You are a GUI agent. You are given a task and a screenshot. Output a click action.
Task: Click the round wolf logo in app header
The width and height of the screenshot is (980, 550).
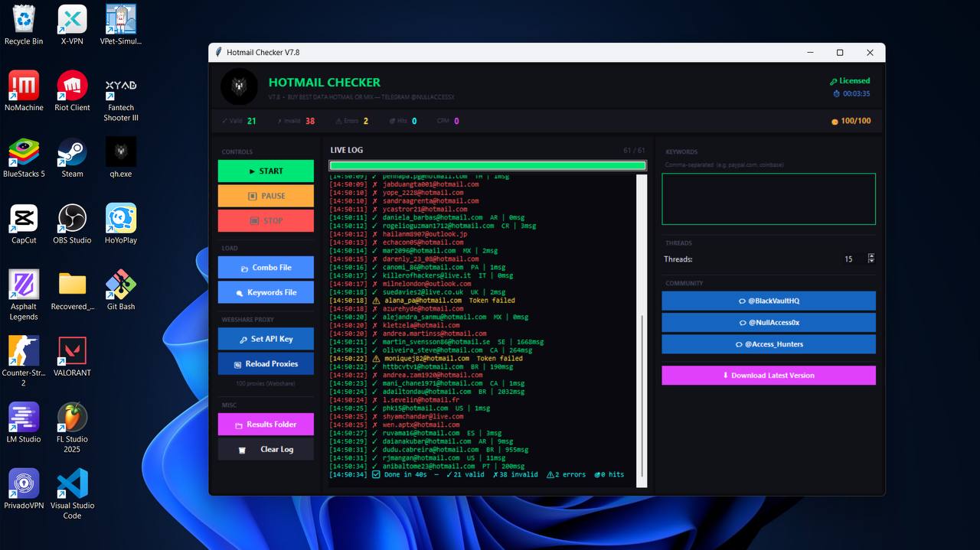point(239,86)
